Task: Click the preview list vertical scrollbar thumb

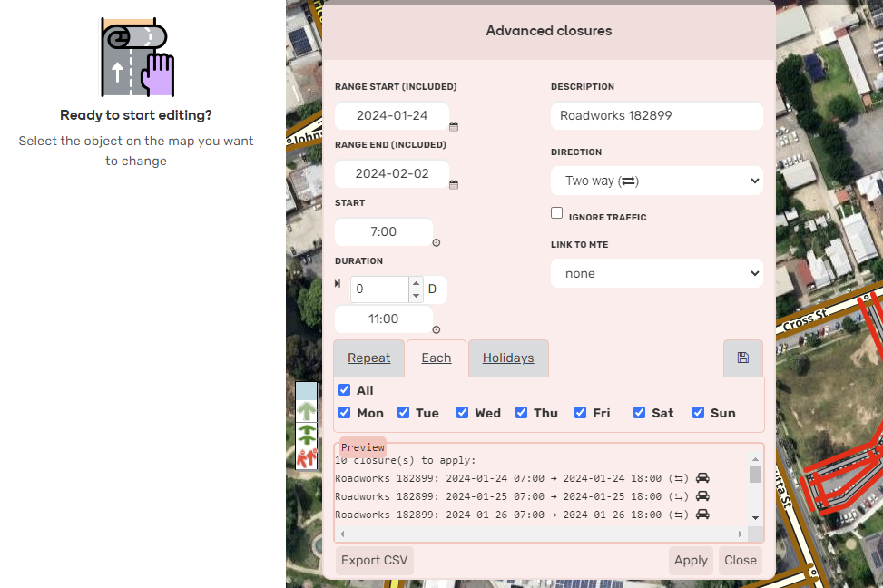Action: (755, 475)
